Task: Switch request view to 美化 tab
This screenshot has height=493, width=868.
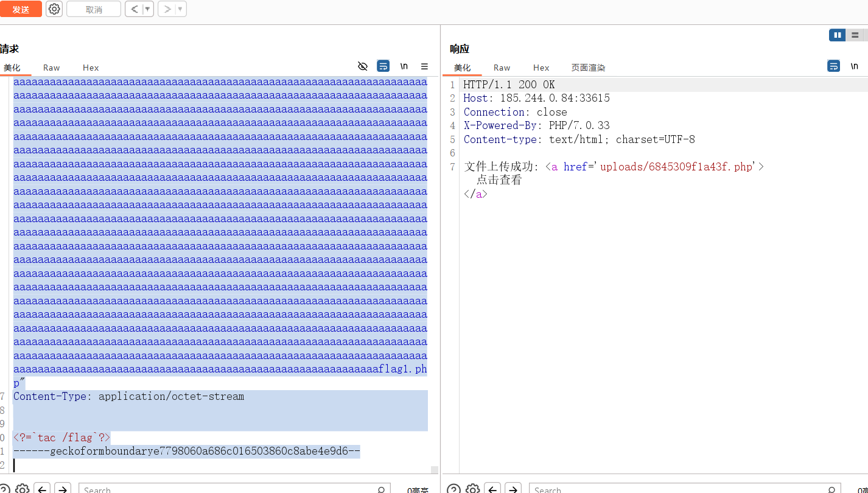Action: (x=12, y=68)
